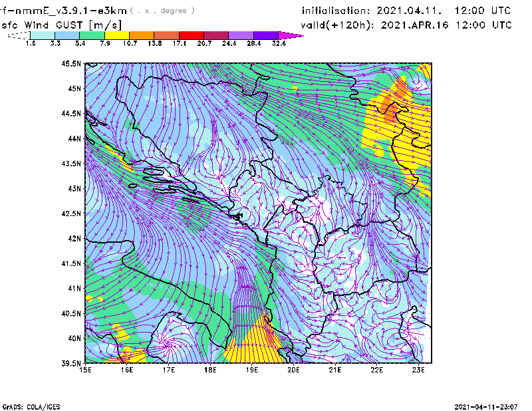Screen dimensions: 532x411
Task: Click the legend value 32.6
Action: [x=279, y=43]
